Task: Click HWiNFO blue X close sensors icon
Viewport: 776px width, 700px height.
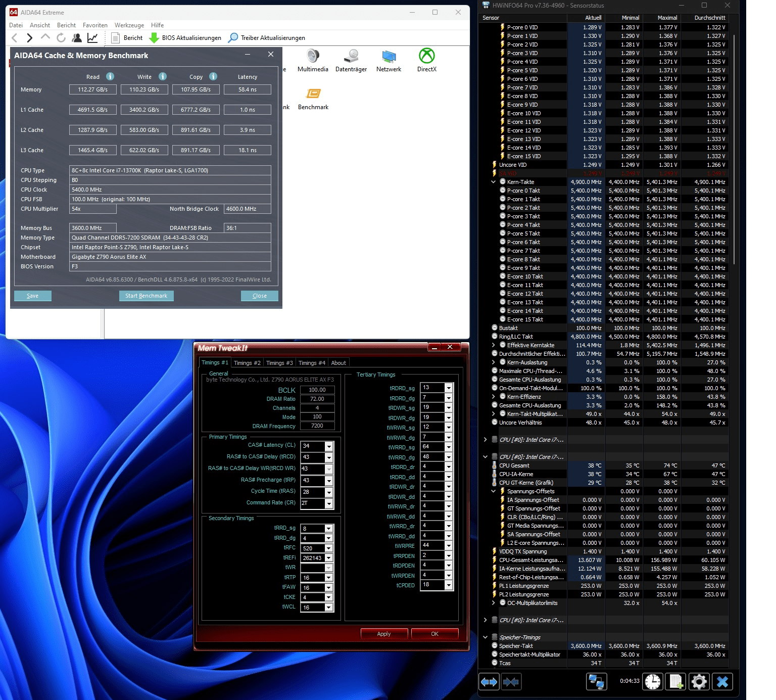Action: tap(723, 682)
